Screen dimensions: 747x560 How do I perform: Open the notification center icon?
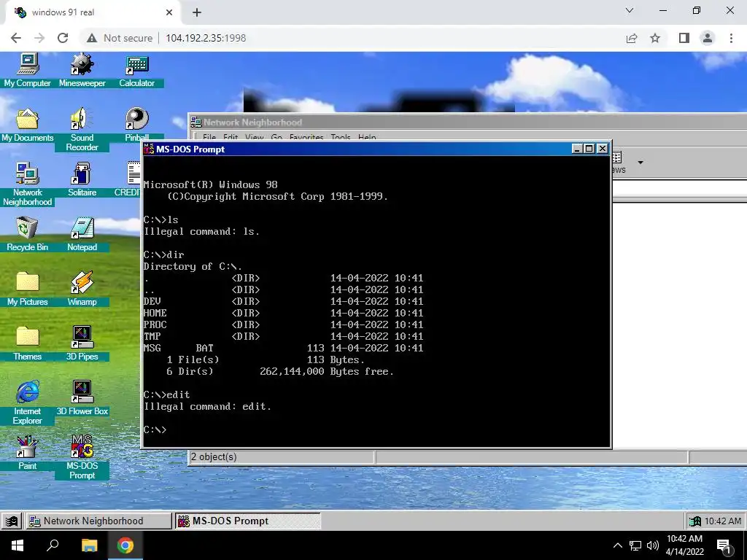point(724,545)
